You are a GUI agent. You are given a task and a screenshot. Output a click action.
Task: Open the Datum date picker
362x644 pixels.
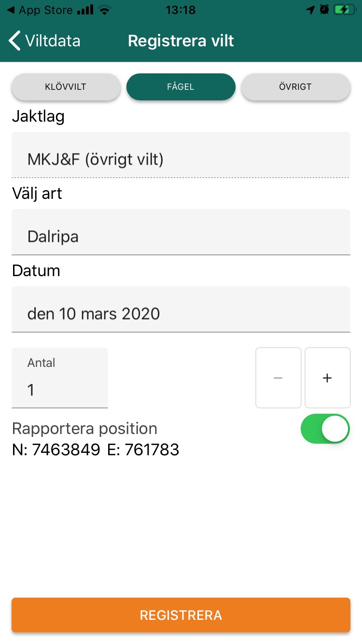[181, 309]
